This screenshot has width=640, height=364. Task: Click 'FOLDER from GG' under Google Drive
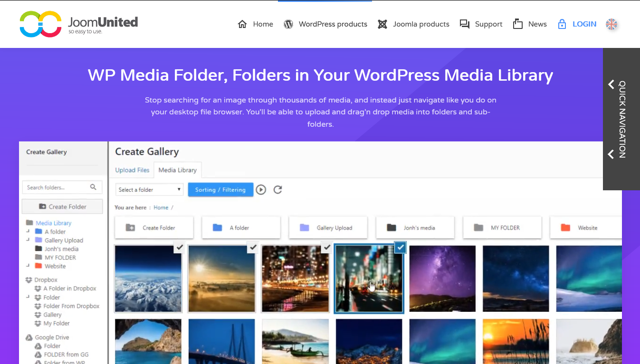coord(66,355)
